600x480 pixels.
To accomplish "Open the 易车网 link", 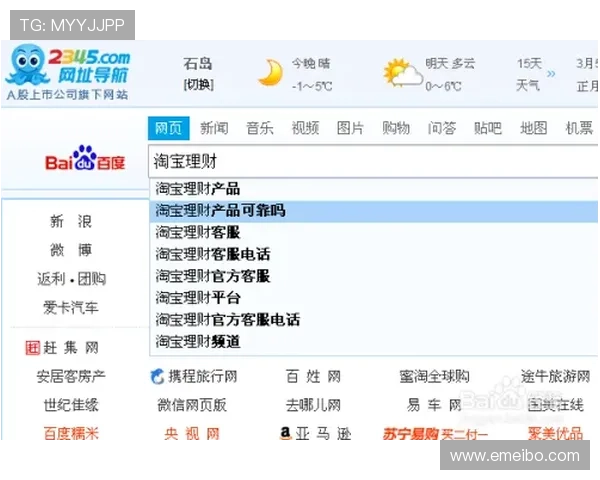I will 434,405.
